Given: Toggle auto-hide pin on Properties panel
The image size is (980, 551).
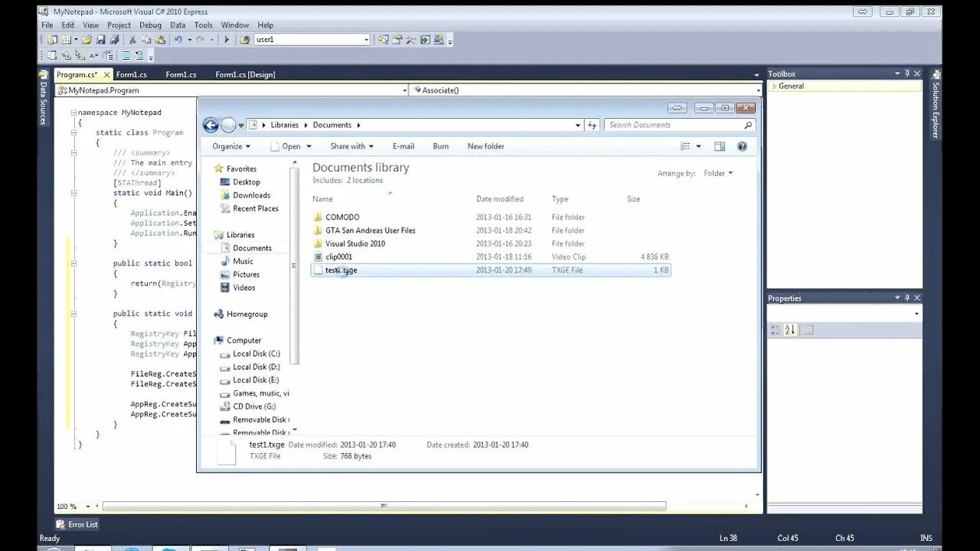Looking at the screenshot, I should tap(907, 298).
